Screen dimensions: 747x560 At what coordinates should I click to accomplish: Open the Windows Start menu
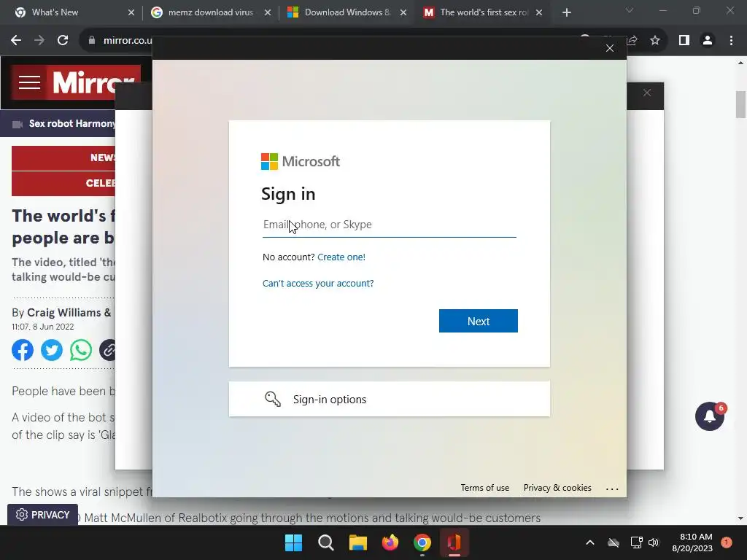tap(293, 542)
